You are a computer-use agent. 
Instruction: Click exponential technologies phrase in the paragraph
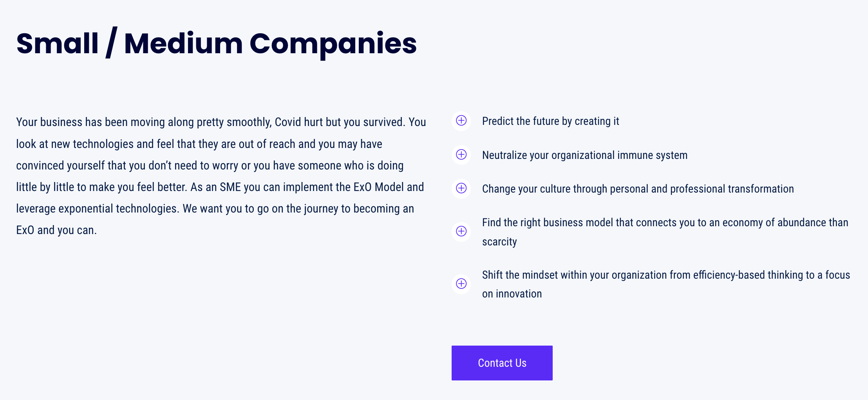click(x=119, y=209)
